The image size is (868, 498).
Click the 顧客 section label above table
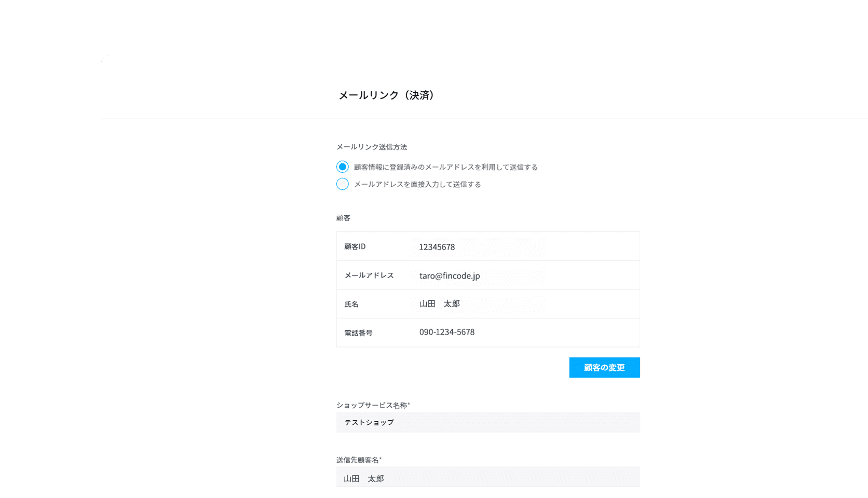344,218
